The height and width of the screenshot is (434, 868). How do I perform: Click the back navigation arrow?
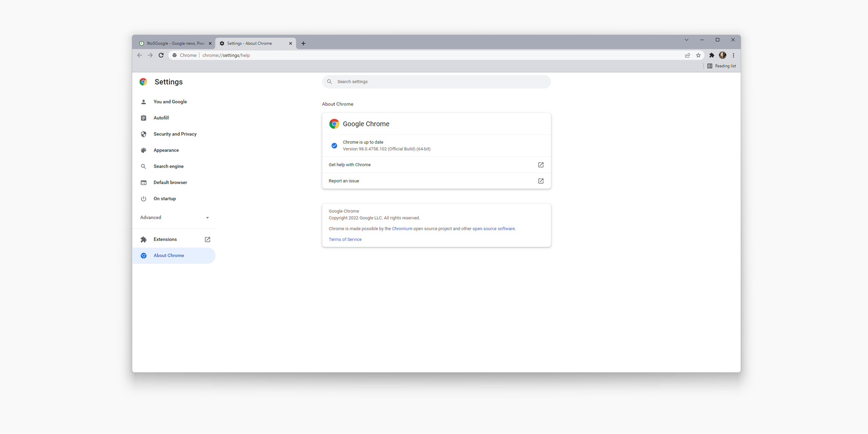139,55
